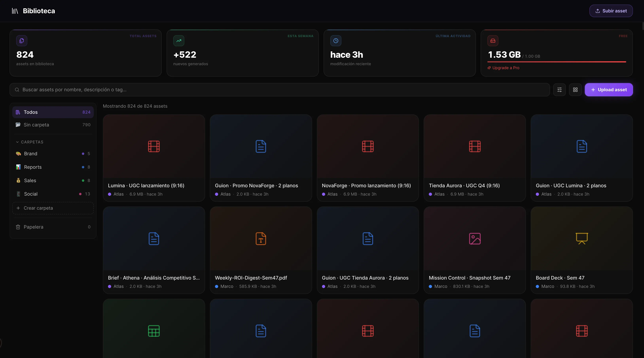
Task: Open the Sales folder
Action: click(53, 181)
